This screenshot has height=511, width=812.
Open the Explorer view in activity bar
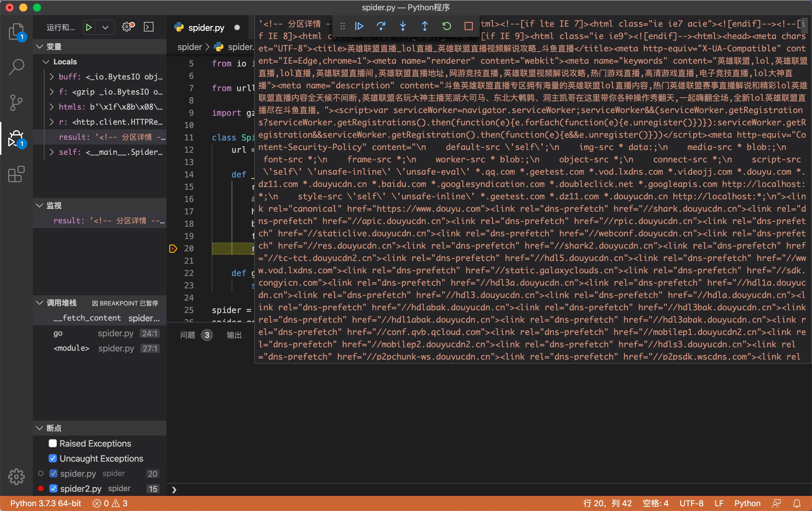pyautogui.click(x=16, y=32)
